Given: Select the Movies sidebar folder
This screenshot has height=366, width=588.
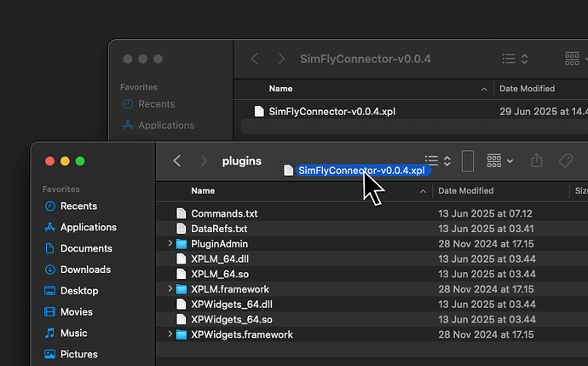Looking at the screenshot, I should click(x=77, y=312).
